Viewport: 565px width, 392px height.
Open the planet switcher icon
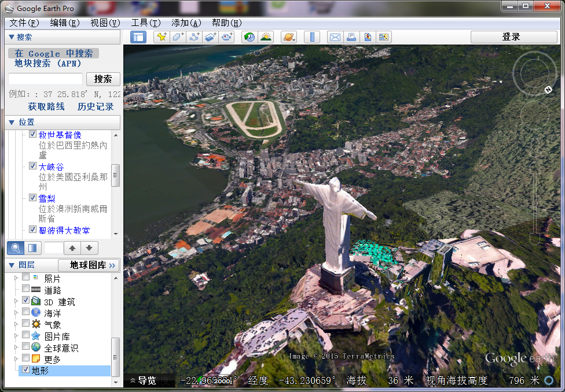coord(289,37)
